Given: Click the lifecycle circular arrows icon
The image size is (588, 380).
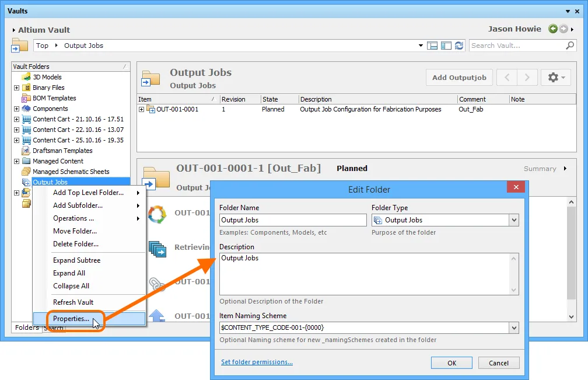Looking at the screenshot, I should pos(157,215).
